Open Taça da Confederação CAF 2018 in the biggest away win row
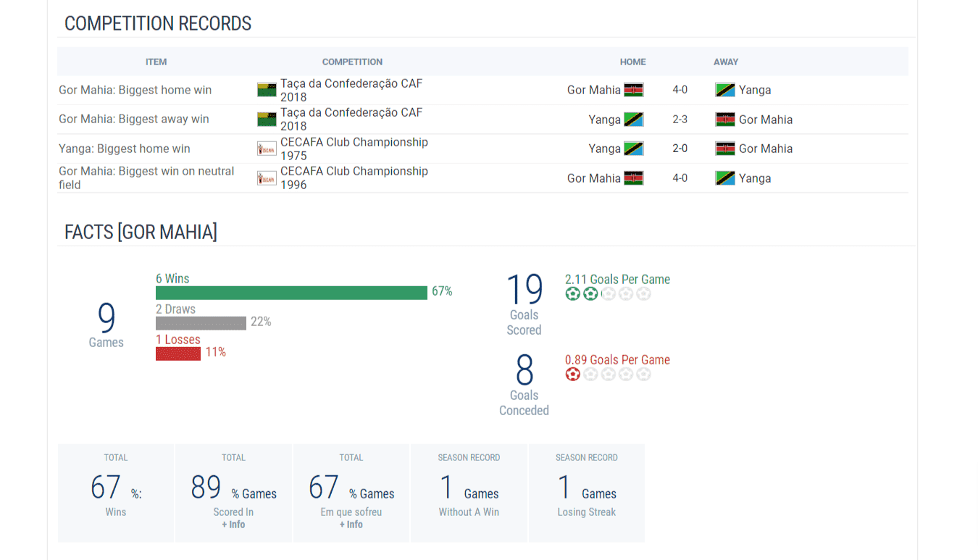This screenshot has height=560, width=978. click(351, 120)
